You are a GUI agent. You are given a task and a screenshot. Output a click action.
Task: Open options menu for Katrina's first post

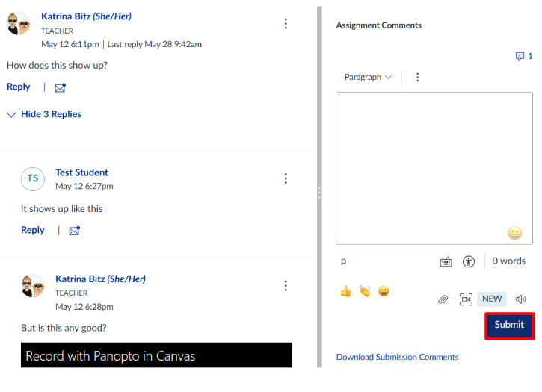tap(286, 24)
